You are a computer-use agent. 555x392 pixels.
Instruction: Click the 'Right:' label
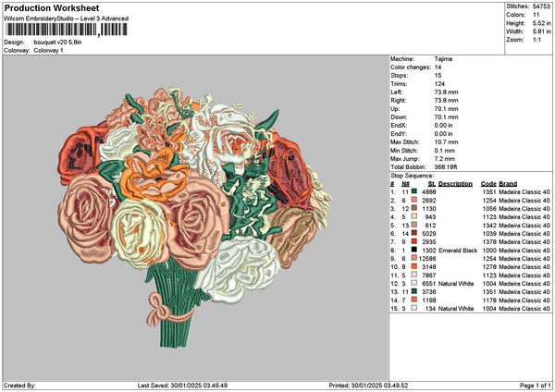[398, 101]
